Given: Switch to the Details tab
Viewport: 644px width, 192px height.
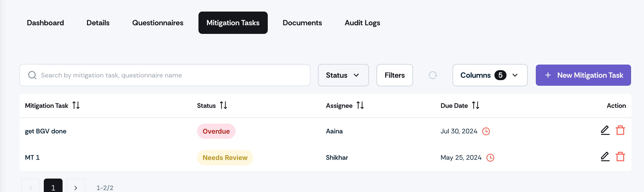Looking at the screenshot, I should [x=98, y=23].
